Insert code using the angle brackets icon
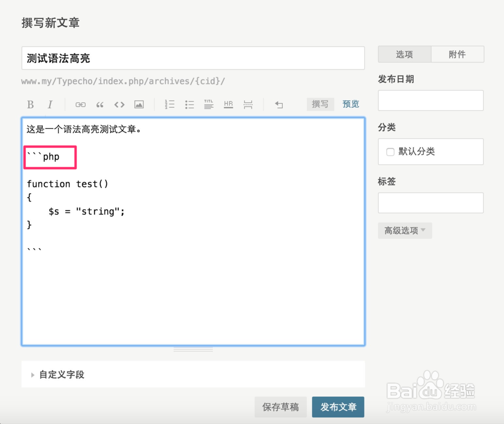The width and height of the screenshot is (504, 424). pyautogui.click(x=119, y=104)
